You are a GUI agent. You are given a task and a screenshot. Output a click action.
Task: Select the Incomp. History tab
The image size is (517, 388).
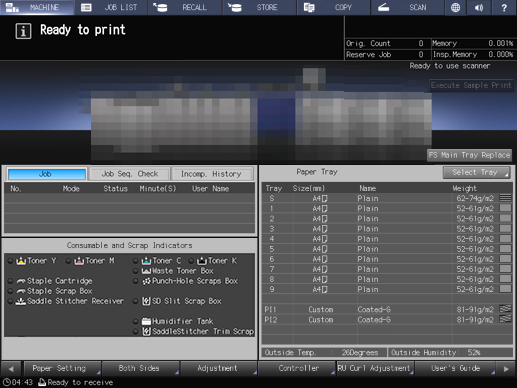212,174
